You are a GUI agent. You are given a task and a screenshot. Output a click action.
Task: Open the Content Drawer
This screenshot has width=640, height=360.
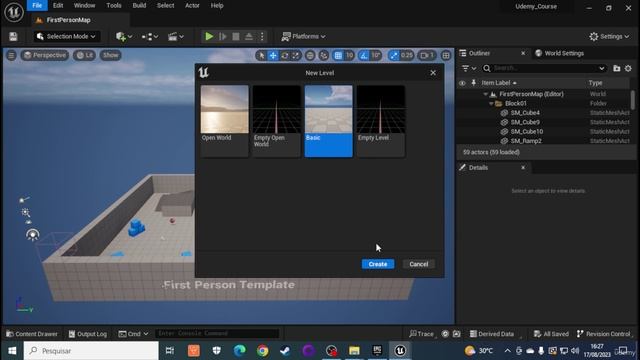(x=32, y=334)
